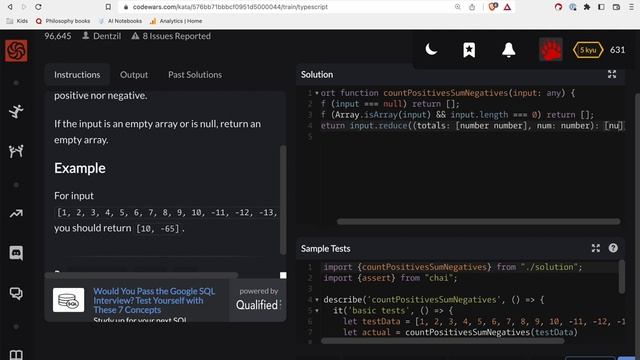Viewport: 640px width, 360px height.
Task: Open the Analytics | Home bookmark
Action: point(176,21)
